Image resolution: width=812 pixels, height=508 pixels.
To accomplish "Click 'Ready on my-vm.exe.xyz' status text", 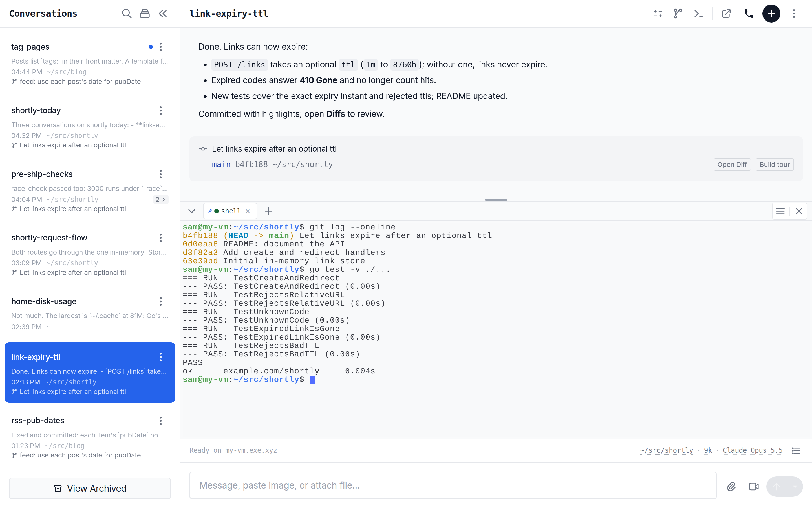I will [233, 450].
